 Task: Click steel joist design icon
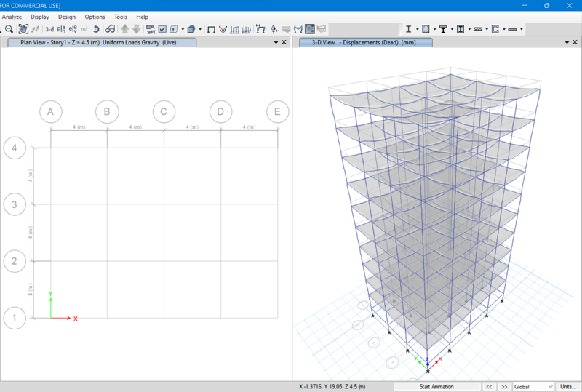(478, 29)
